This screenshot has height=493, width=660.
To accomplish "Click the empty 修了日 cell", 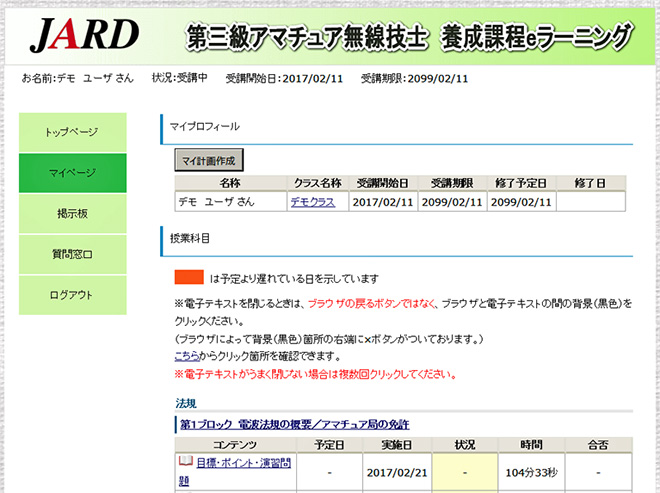I will (591, 202).
